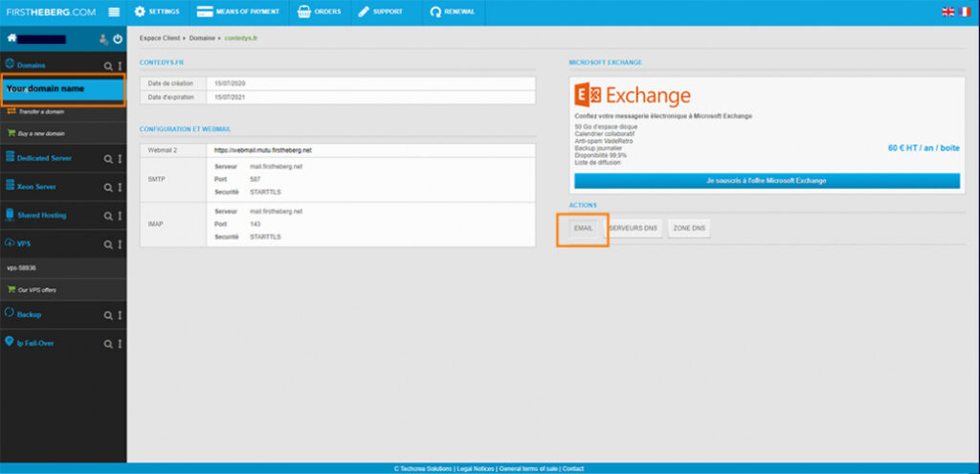980x474 pixels.
Task: Expand the Backup section arrows
Action: pyautogui.click(x=120, y=315)
